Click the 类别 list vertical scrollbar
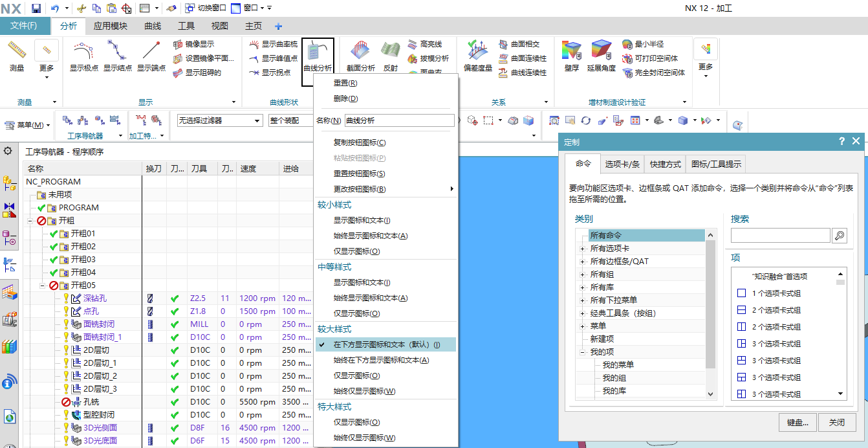The height and width of the screenshot is (448, 868). [710, 314]
